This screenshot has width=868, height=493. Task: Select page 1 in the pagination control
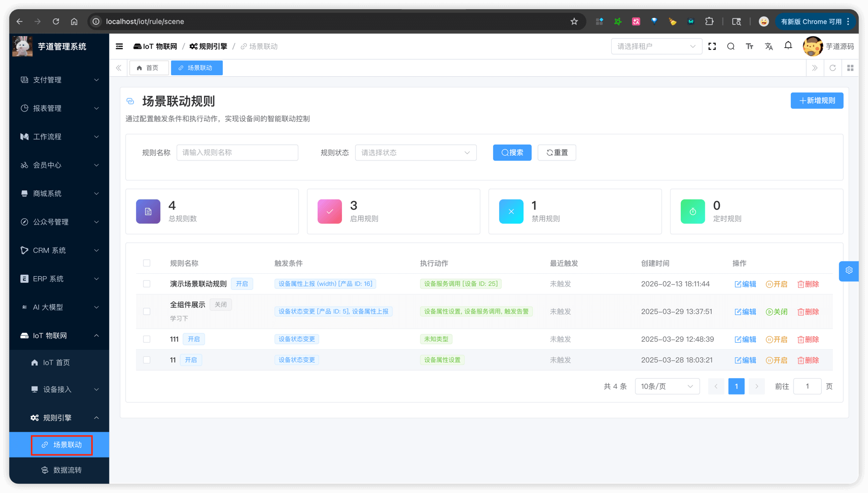click(736, 386)
